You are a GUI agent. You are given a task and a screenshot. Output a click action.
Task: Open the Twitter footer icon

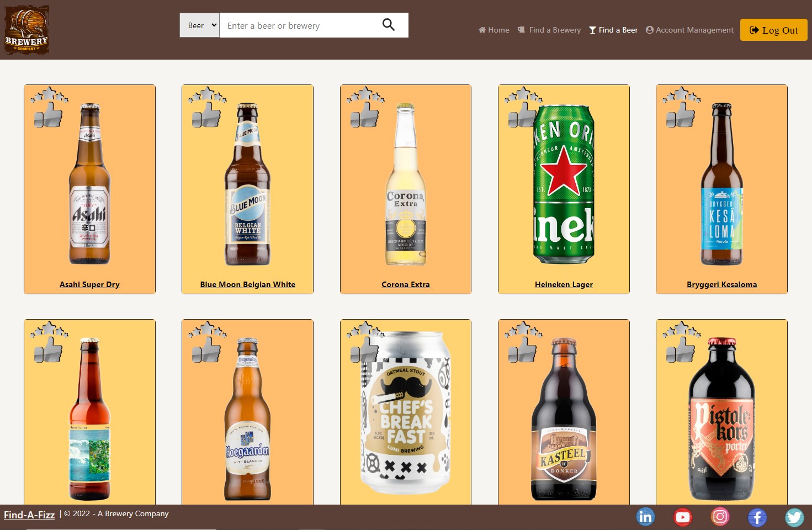[794, 517]
